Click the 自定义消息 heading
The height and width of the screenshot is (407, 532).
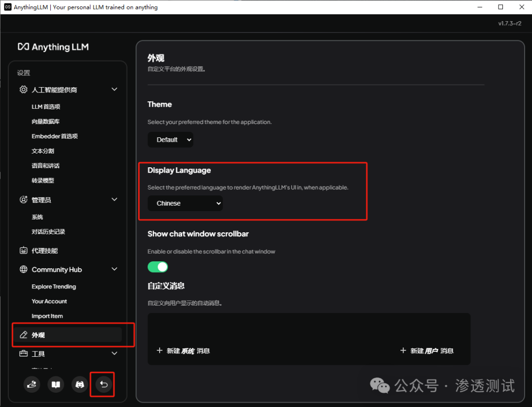(x=166, y=285)
